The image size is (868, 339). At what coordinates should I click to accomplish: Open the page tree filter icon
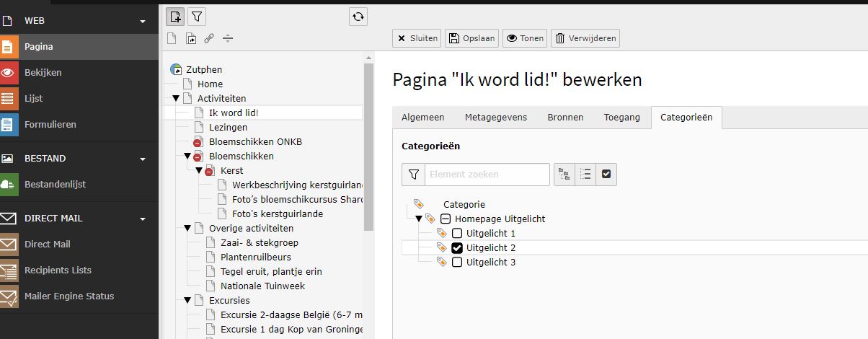pyautogui.click(x=197, y=17)
